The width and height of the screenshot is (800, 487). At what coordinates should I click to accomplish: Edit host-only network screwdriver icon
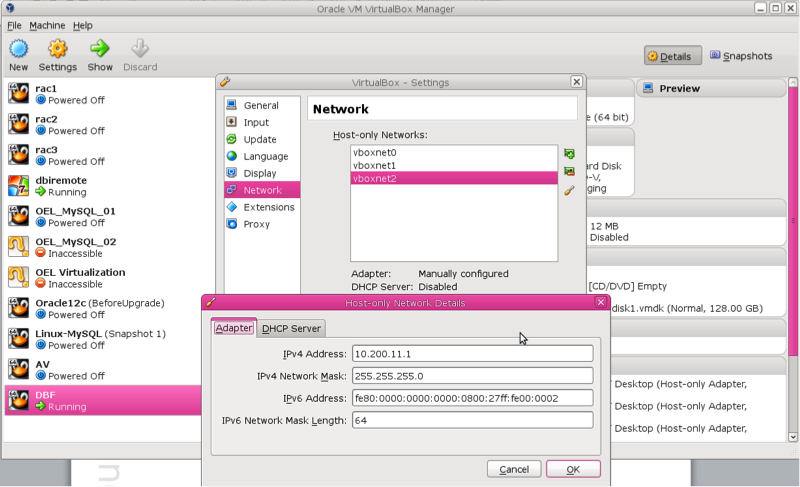click(569, 190)
